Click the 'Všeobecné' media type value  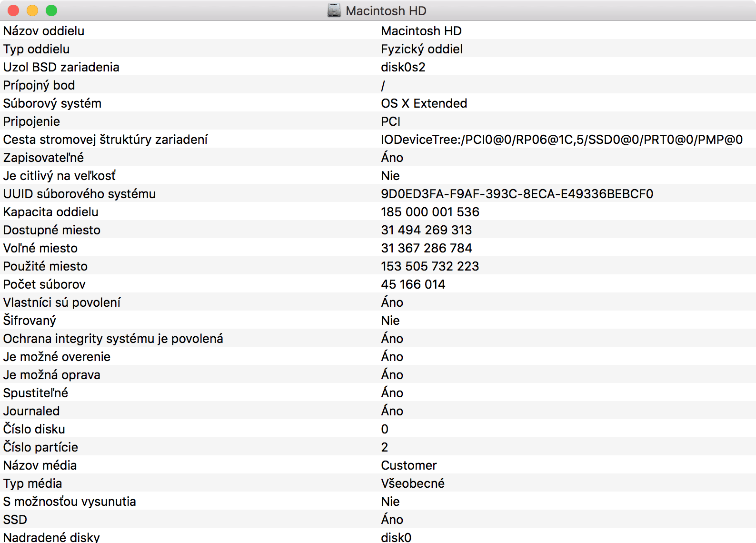click(412, 483)
